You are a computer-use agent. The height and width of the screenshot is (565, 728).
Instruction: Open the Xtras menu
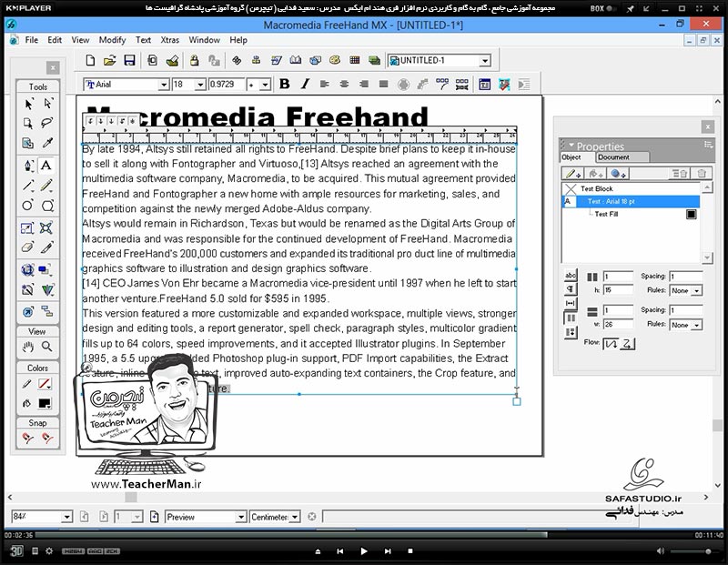pyautogui.click(x=169, y=40)
